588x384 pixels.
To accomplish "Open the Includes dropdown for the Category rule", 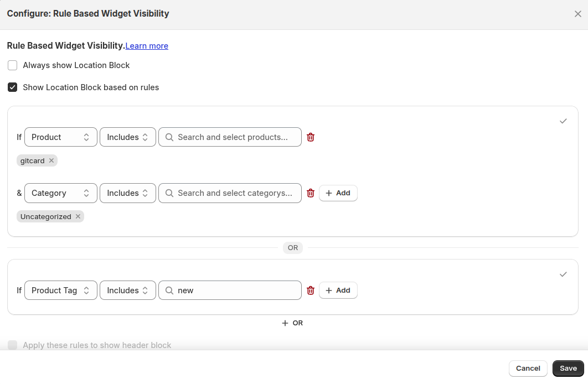I will 127,193.
